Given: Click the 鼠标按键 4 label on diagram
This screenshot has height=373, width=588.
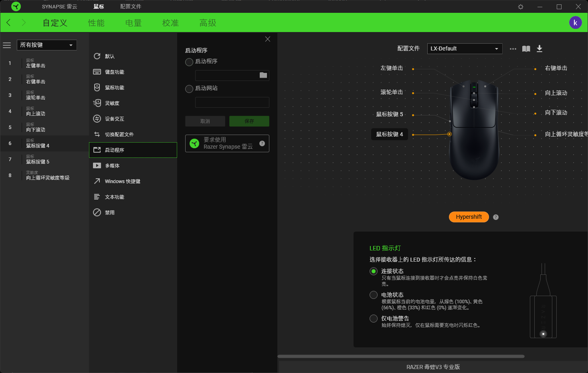Looking at the screenshot, I should point(390,134).
